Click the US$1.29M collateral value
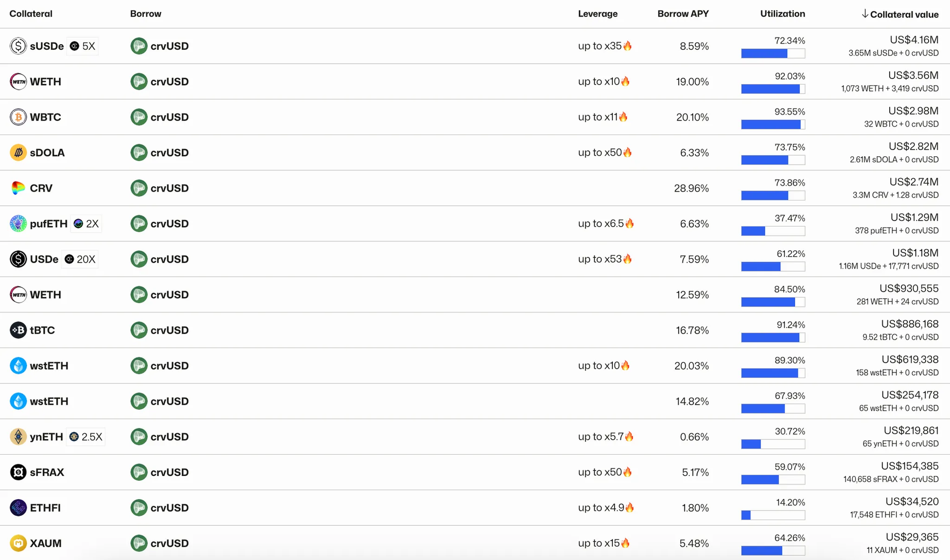 [915, 218]
